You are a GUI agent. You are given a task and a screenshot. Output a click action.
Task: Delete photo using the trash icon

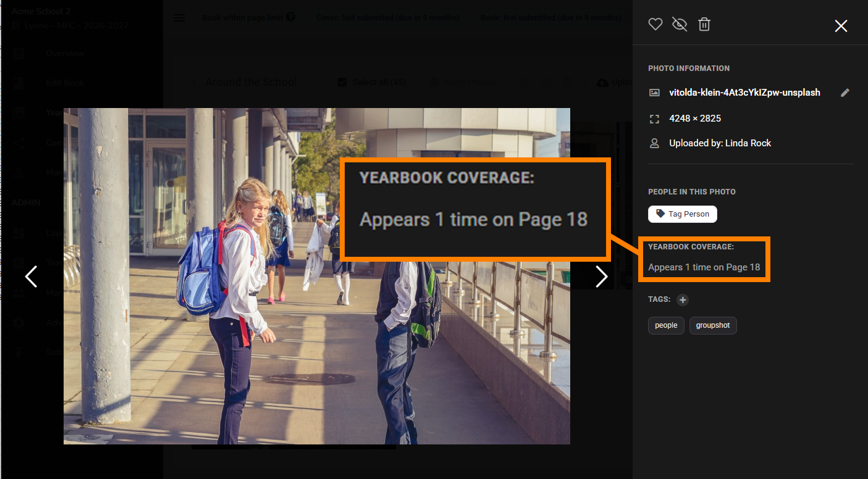tap(704, 25)
